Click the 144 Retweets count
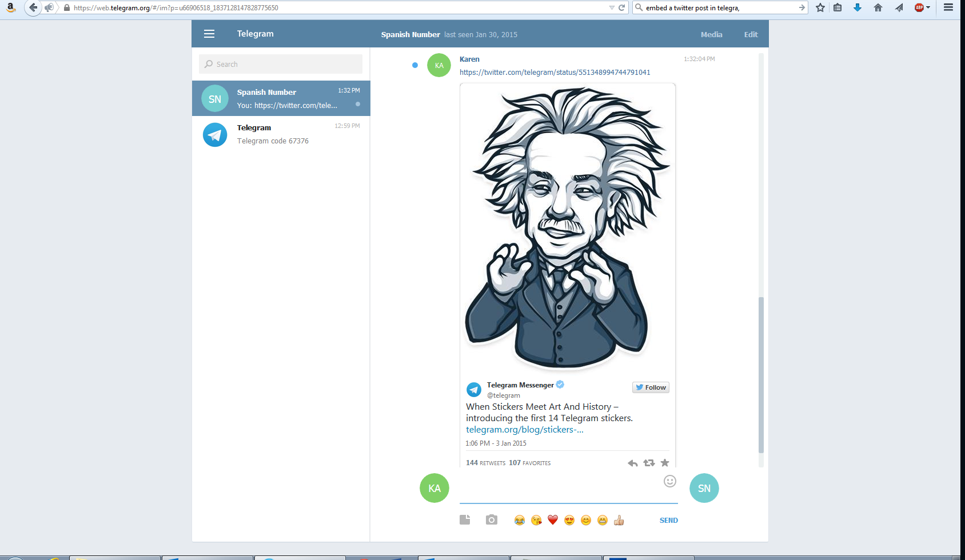The width and height of the screenshot is (965, 560). (x=485, y=463)
